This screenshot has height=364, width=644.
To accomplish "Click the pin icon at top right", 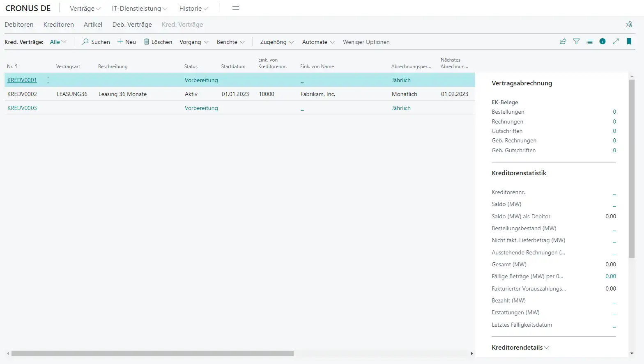I will click(629, 24).
